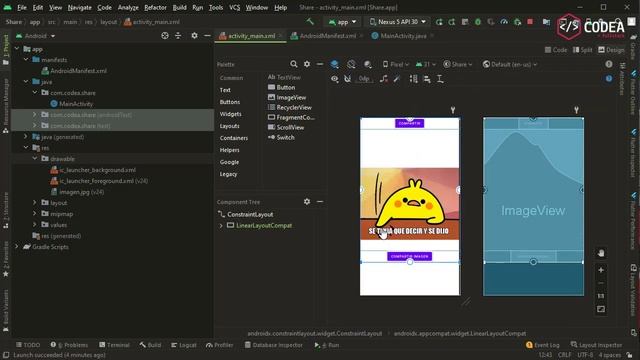Screen dimensions: 640x360
Task: Click the project panel scroll-from-source target icon
Action: 165,36
